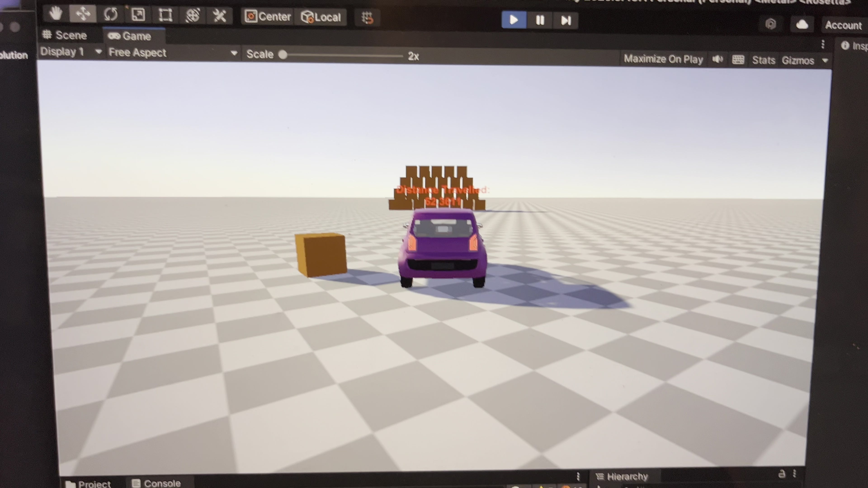Click the purple car
The height and width of the screenshot is (488, 868).
[x=443, y=248]
